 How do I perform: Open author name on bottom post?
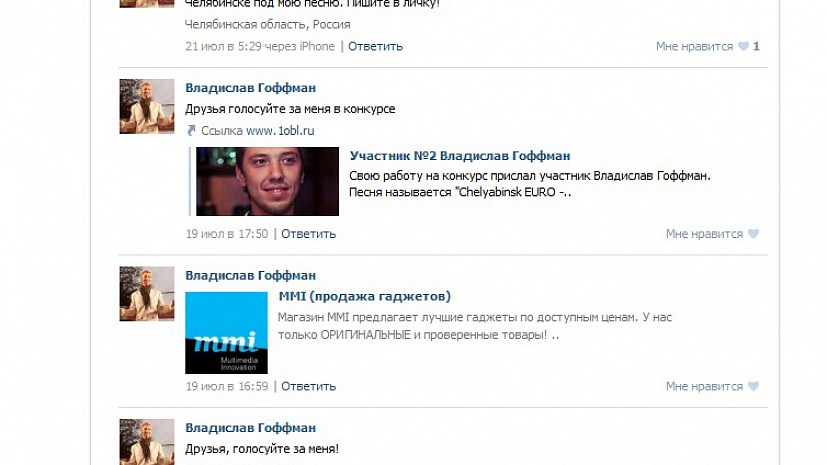pyautogui.click(x=250, y=428)
